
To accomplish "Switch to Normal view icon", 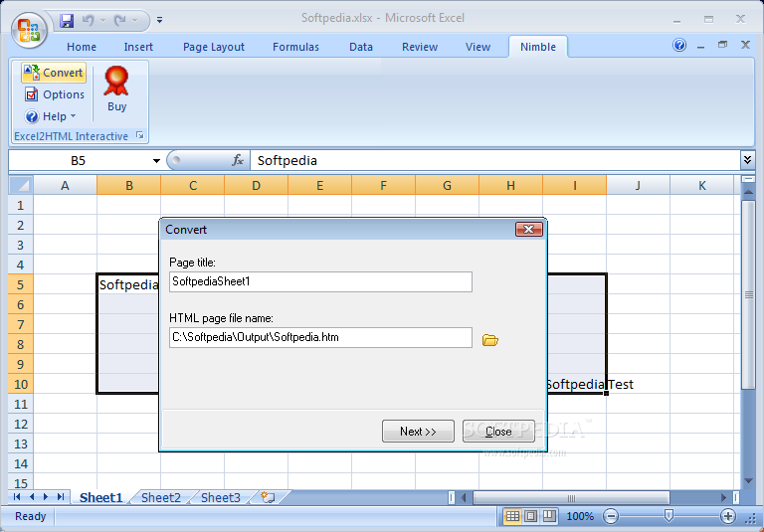I will 512,516.
